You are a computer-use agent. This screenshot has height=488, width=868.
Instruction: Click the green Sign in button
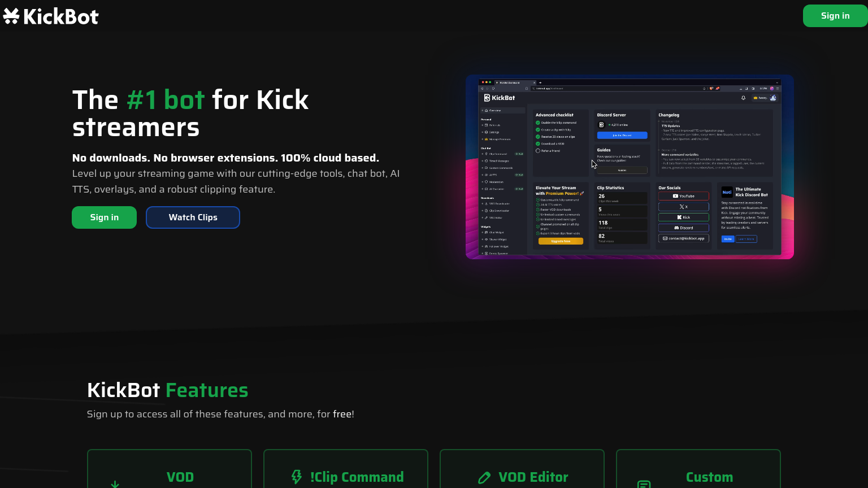pyautogui.click(x=104, y=217)
